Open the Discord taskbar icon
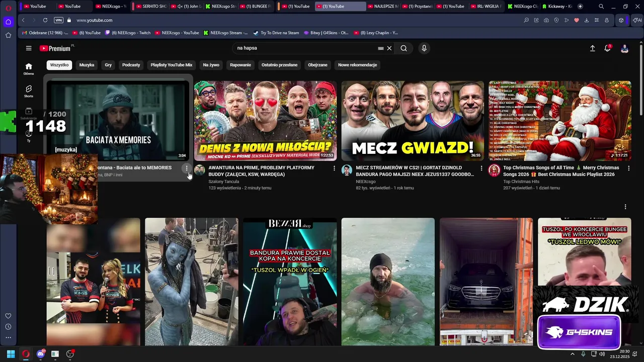This screenshot has width=644, height=362. point(41,354)
